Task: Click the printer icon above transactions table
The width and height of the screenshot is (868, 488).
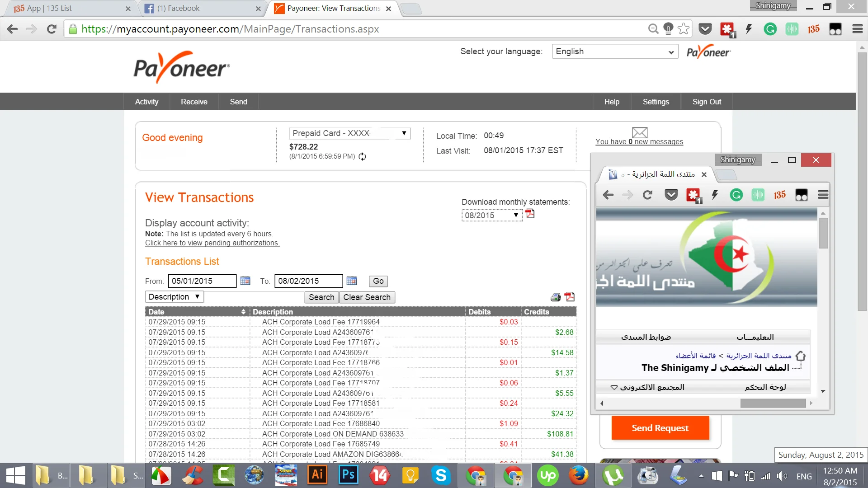Action: click(x=556, y=297)
